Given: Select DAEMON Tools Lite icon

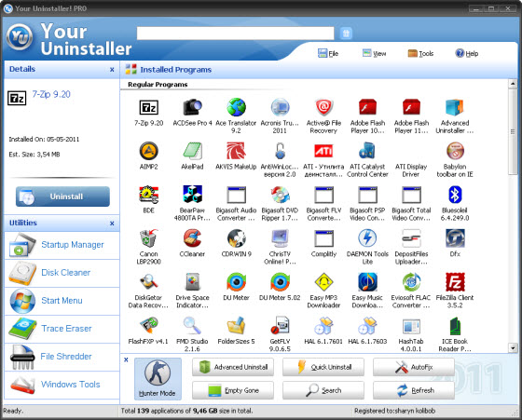Looking at the screenshot, I should coord(367,238).
